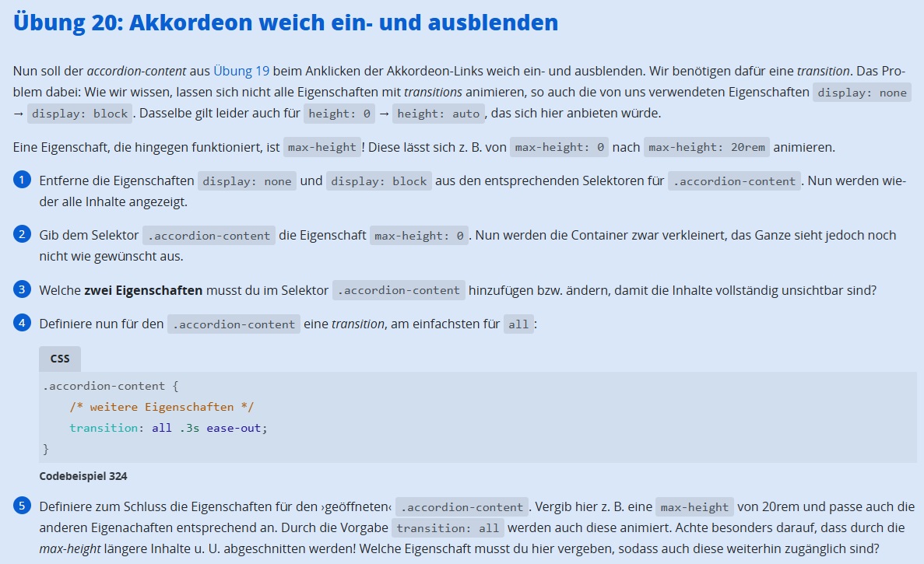Click 'display: none' code in step 1
Screen dimensions: 924x564
coord(247,181)
